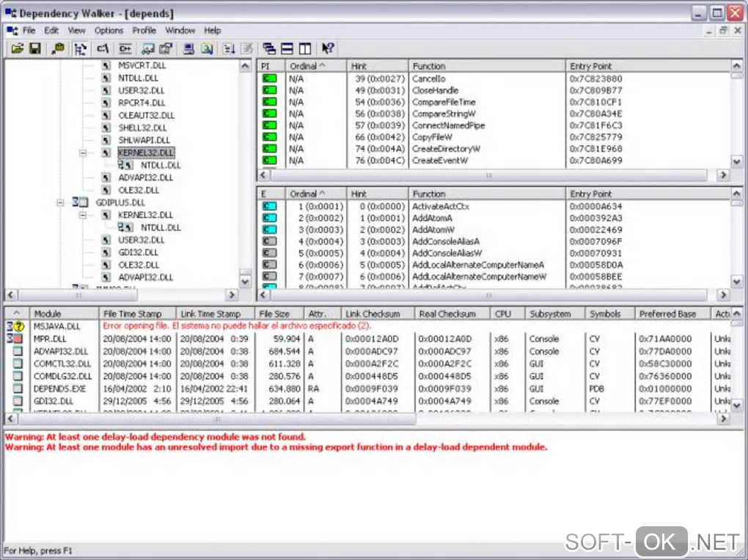Open the Edit menu
Viewport: 748px width, 560px height.
(x=51, y=31)
